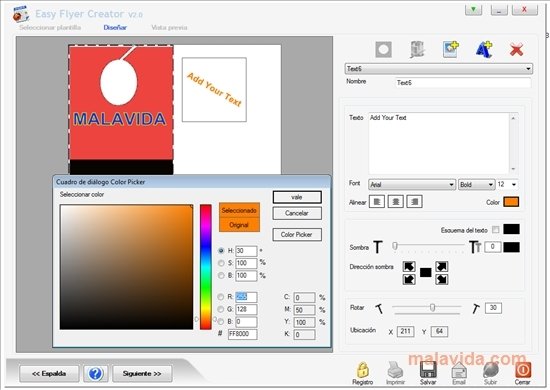Click the Color Picker button

click(x=297, y=235)
